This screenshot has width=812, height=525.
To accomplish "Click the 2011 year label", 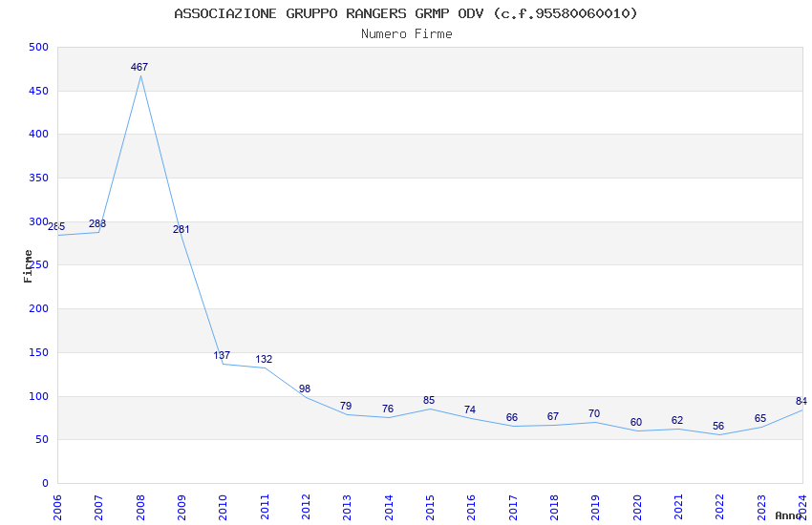I will (265, 508).
